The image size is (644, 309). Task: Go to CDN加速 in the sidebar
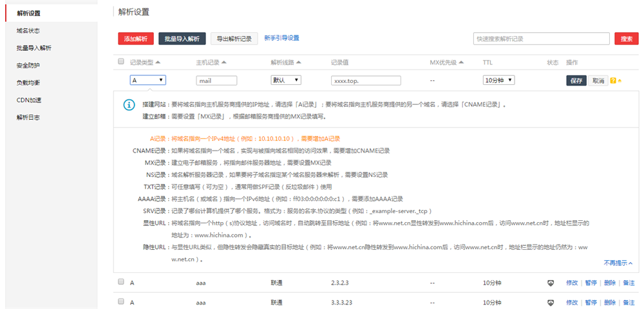29,100
